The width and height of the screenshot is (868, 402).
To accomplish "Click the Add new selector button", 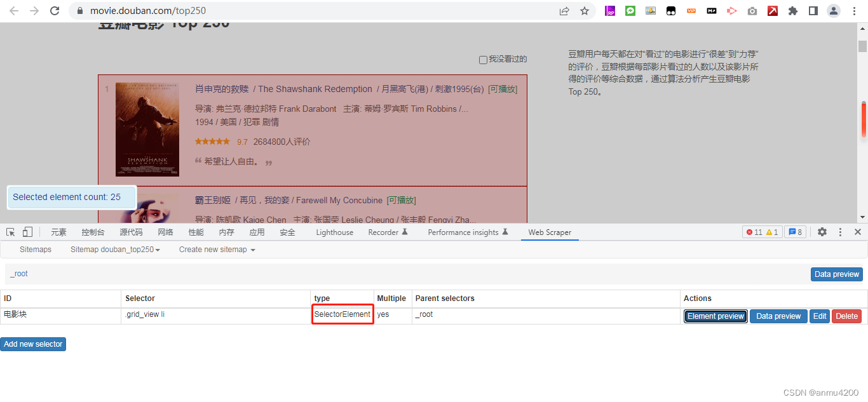I will [x=33, y=344].
